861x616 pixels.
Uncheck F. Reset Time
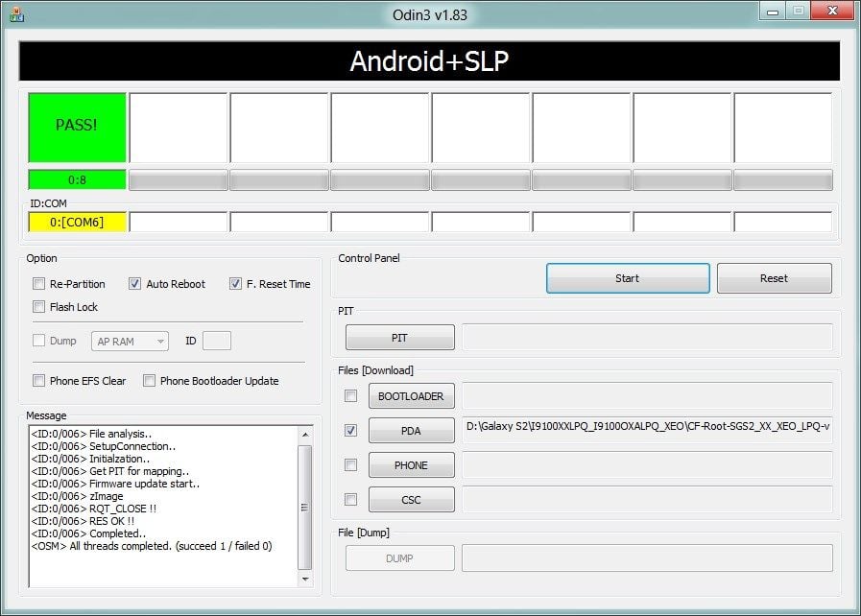coord(236,283)
